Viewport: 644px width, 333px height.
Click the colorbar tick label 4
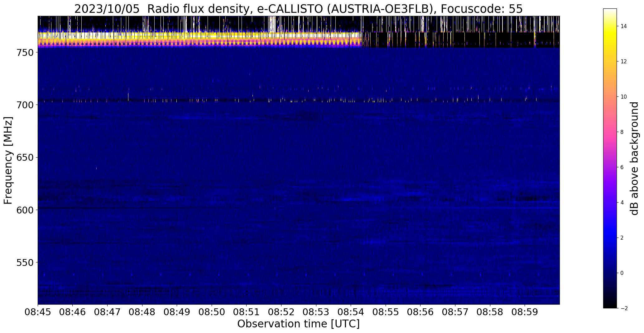pyautogui.click(x=622, y=203)
